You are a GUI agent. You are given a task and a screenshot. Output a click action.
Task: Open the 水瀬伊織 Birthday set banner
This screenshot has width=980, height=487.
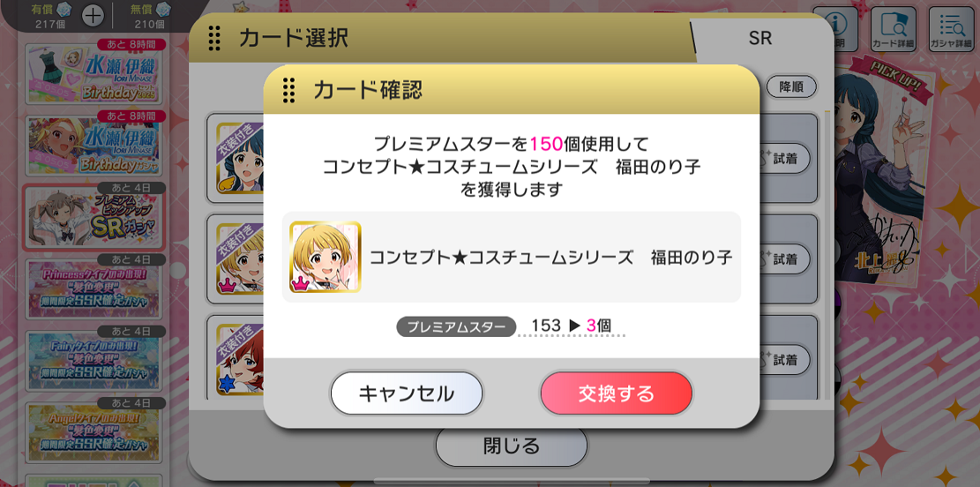[x=94, y=73]
